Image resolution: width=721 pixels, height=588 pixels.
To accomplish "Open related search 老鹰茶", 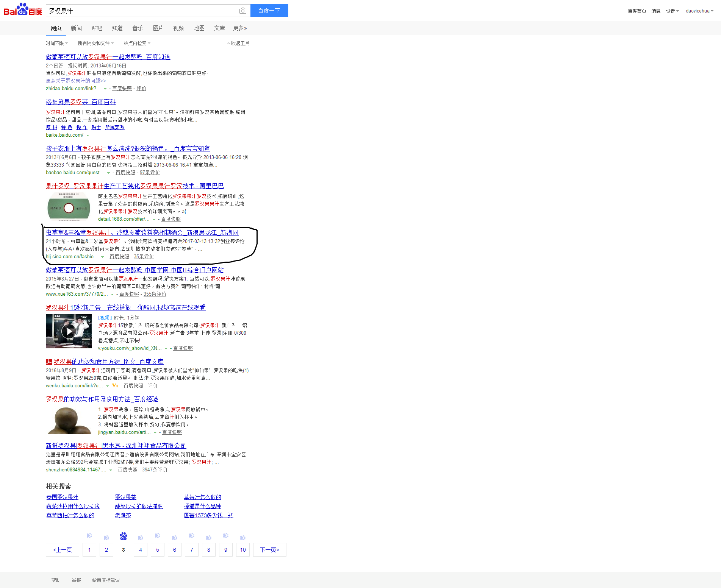I will click(123, 515).
